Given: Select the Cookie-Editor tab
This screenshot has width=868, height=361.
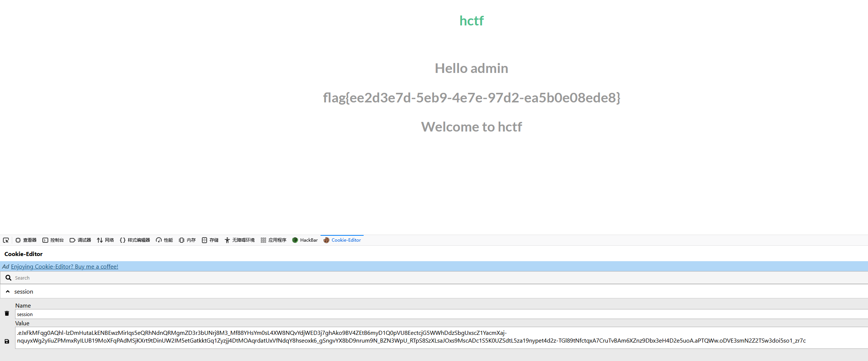Looking at the screenshot, I should [342, 240].
